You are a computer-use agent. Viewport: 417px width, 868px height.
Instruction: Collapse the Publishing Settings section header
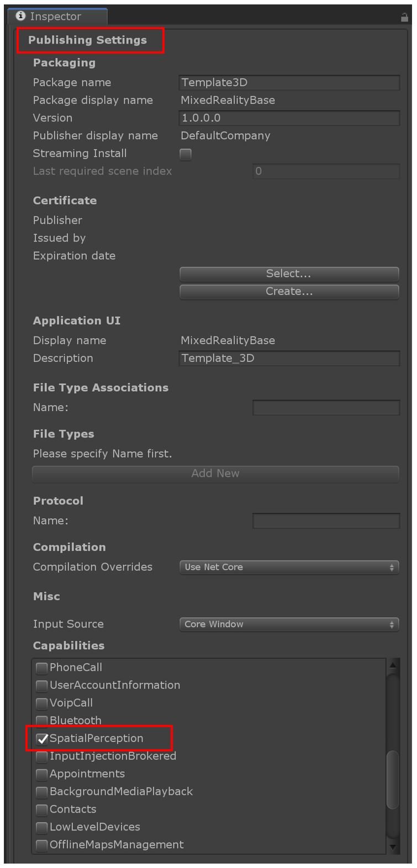coord(88,40)
